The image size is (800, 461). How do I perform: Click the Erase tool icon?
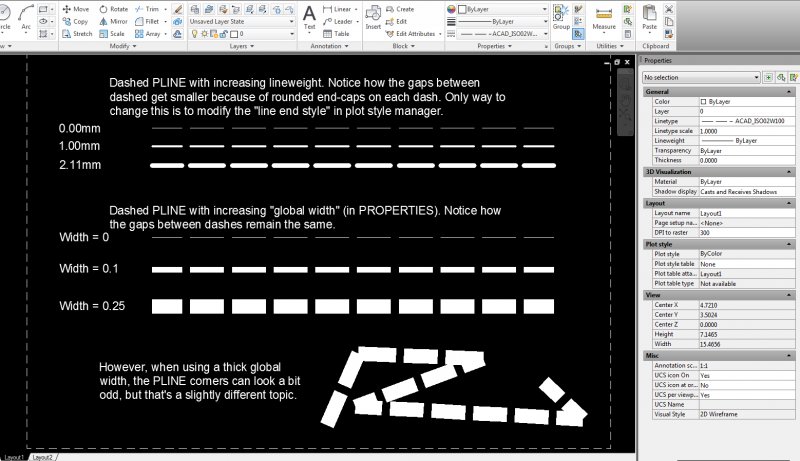(178, 9)
